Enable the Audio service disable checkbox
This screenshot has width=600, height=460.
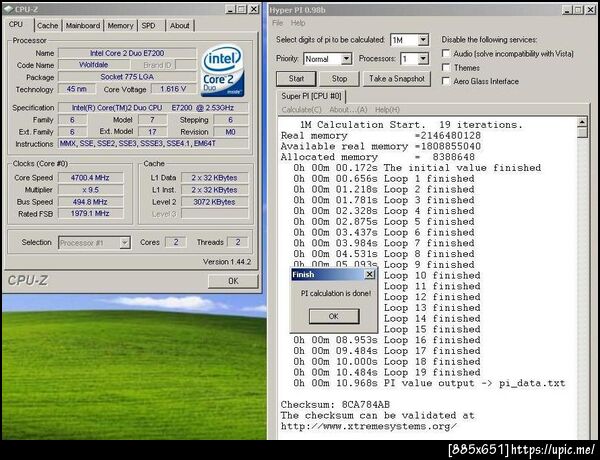tap(446, 54)
